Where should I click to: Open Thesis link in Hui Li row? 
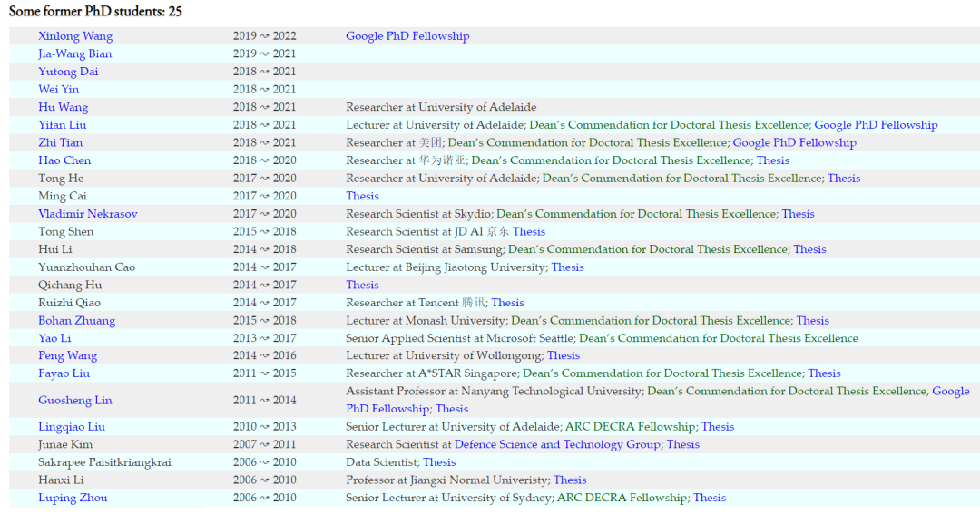coord(809,250)
